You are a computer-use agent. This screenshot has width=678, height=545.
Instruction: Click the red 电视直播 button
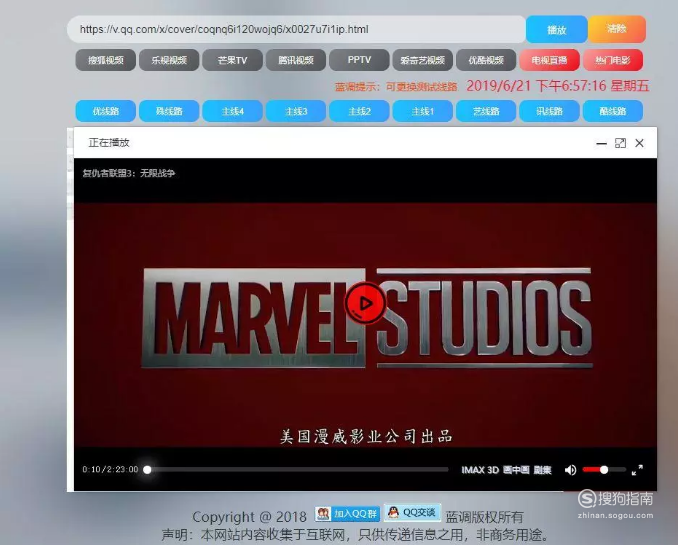(549, 60)
